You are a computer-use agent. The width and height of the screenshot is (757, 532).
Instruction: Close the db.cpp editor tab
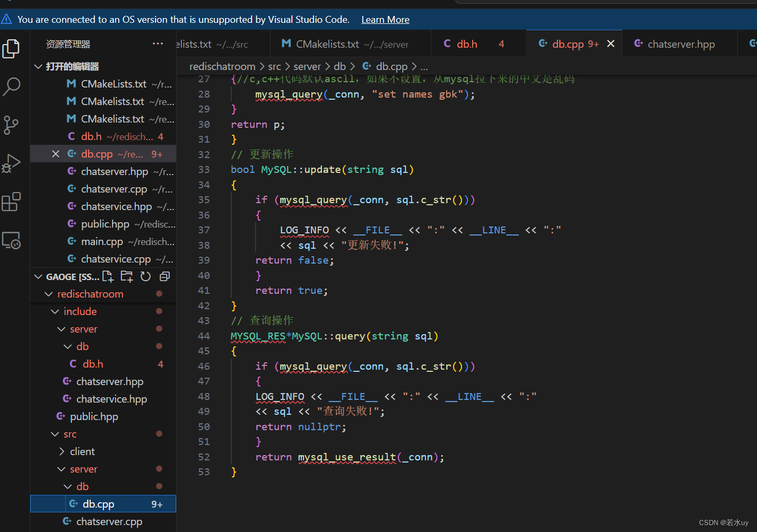coord(611,44)
